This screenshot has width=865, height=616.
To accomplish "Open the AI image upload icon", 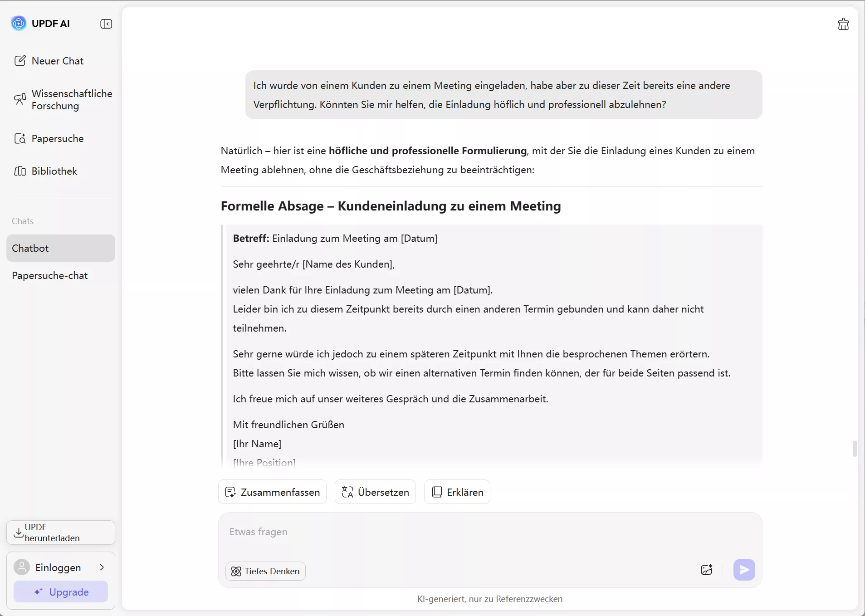I will tap(706, 570).
